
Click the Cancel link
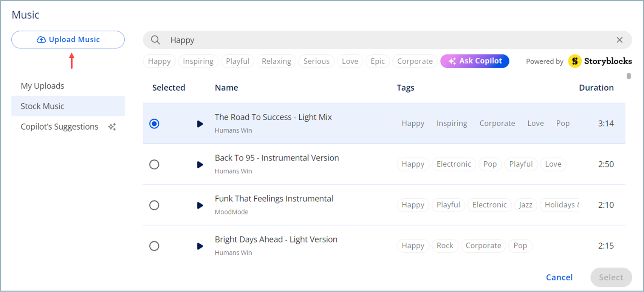pos(559,277)
